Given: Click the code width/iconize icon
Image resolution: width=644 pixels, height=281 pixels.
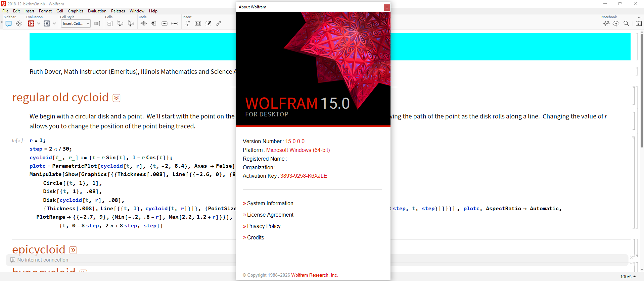Looking at the screenshot, I should 144,23.
